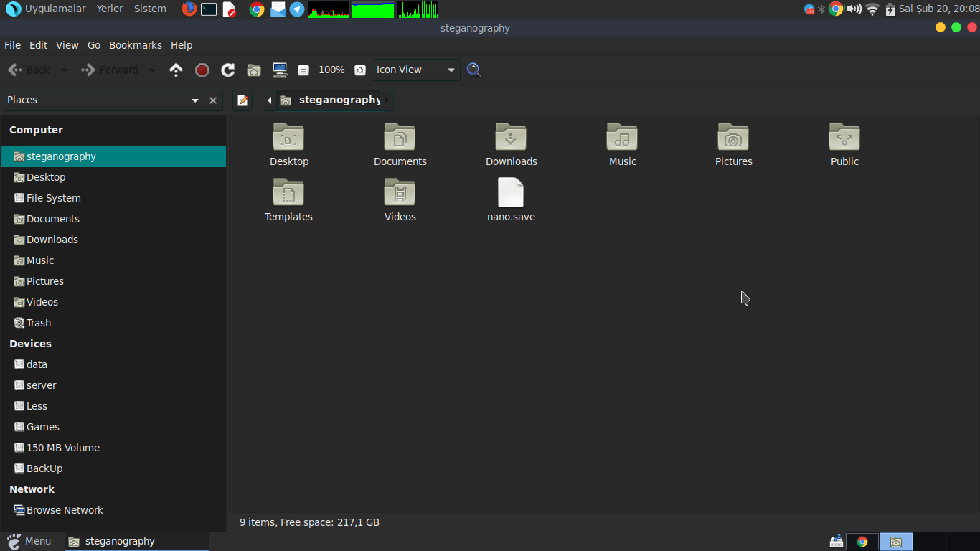This screenshot has width=980, height=551.
Task: Open Computer toolbar icon
Action: pos(280,70)
